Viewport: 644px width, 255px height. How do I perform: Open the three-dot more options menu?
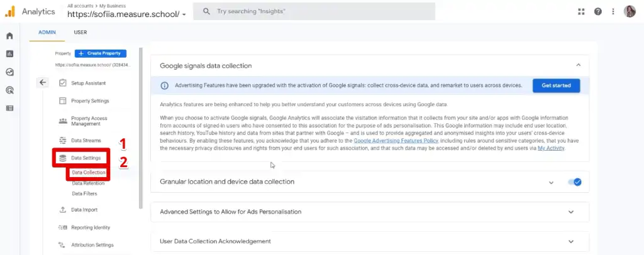(x=613, y=11)
